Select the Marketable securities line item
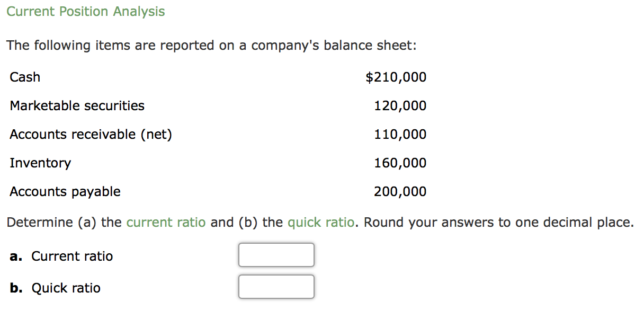 [x=77, y=105]
